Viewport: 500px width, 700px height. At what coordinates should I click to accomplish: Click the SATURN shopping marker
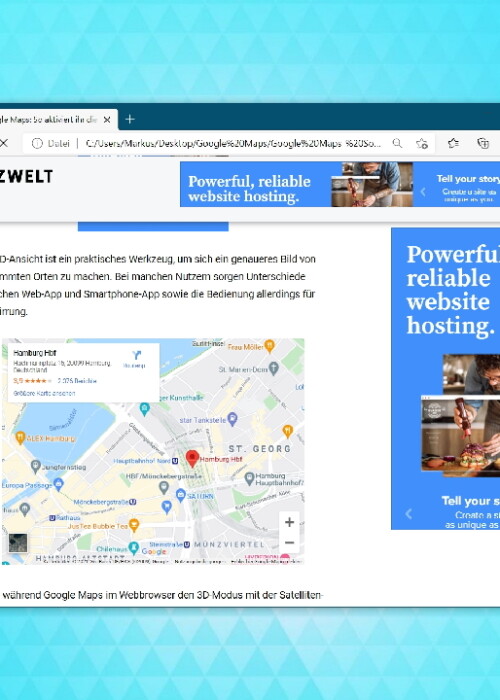(180, 495)
